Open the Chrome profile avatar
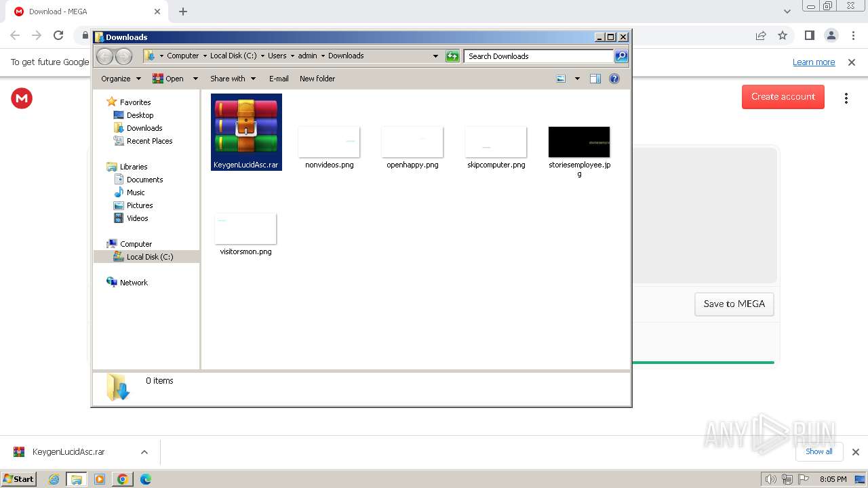This screenshot has width=868, height=488. (x=831, y=35)
